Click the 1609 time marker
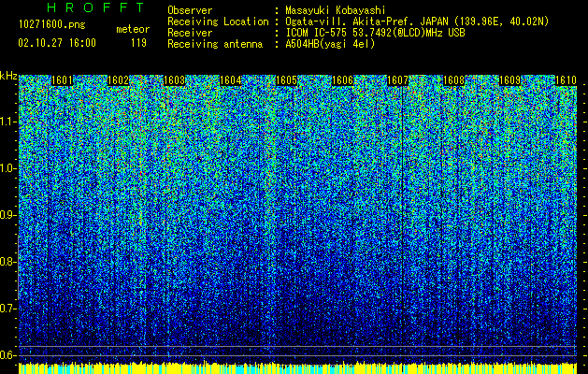Screen dimensions: 588x374 tap(510, 80)
